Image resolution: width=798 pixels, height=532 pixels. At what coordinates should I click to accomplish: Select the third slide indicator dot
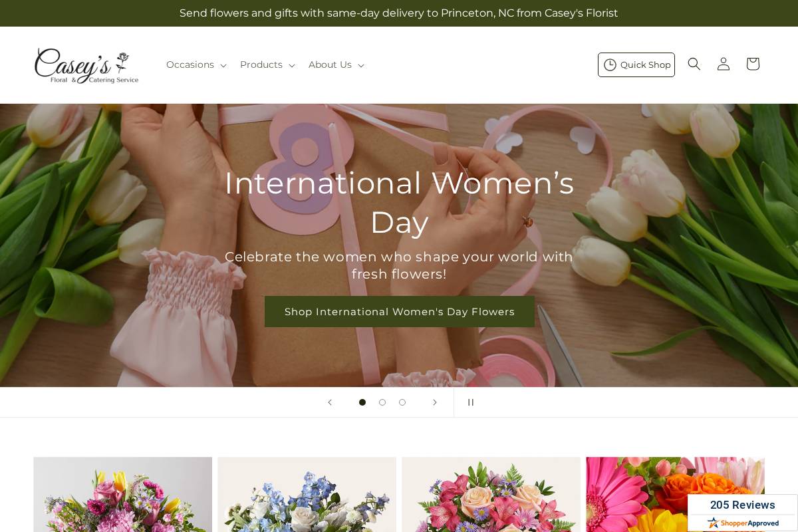(x=402, y=402)
